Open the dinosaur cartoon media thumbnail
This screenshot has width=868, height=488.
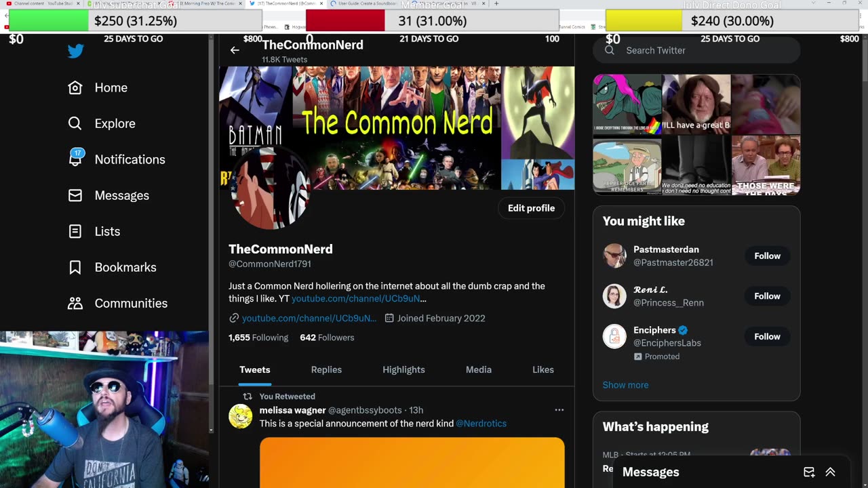pyautogui.click(x=627, y=105)
